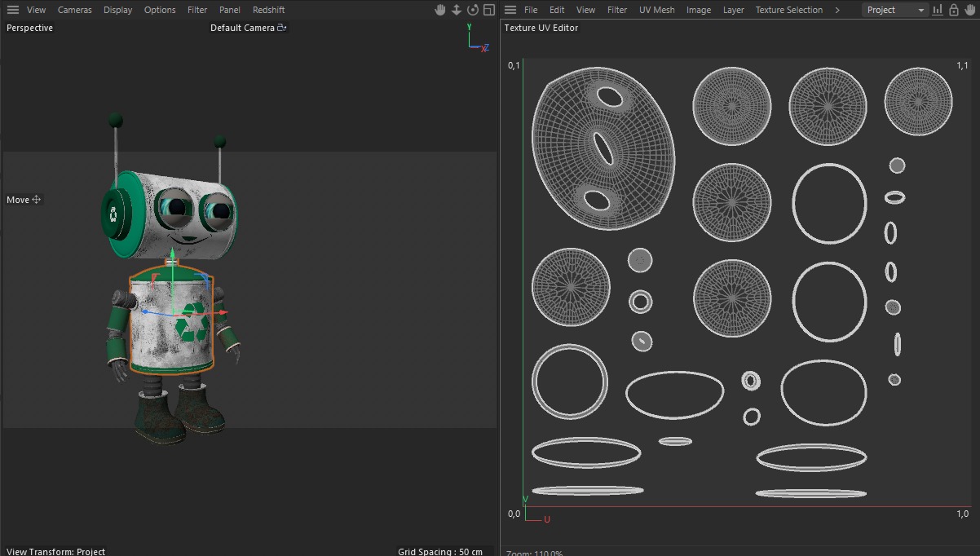This screenshot has width=980, height=556.
Task: Click the Texture UV Editor title
Action: [541, 28]
